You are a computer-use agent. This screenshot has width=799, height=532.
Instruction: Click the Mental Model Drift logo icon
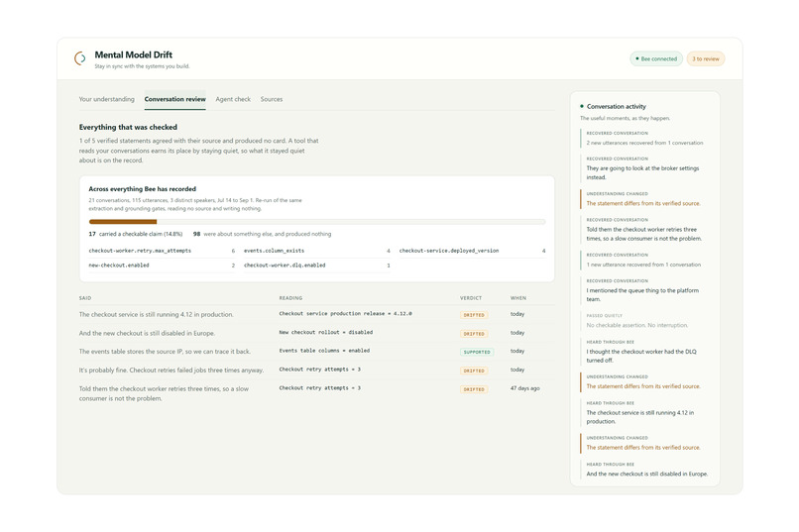(x=80, y=58)
